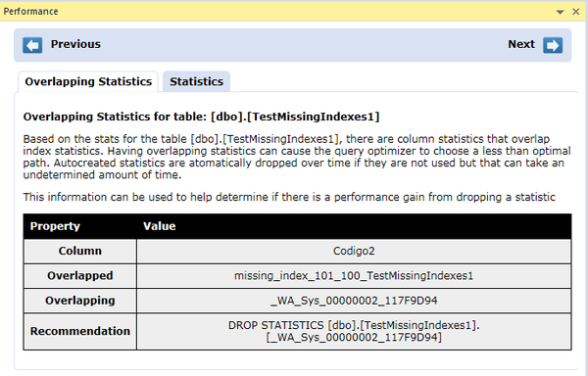Click the Overlapping property row label
588x376 pixels.
[80, 301]
